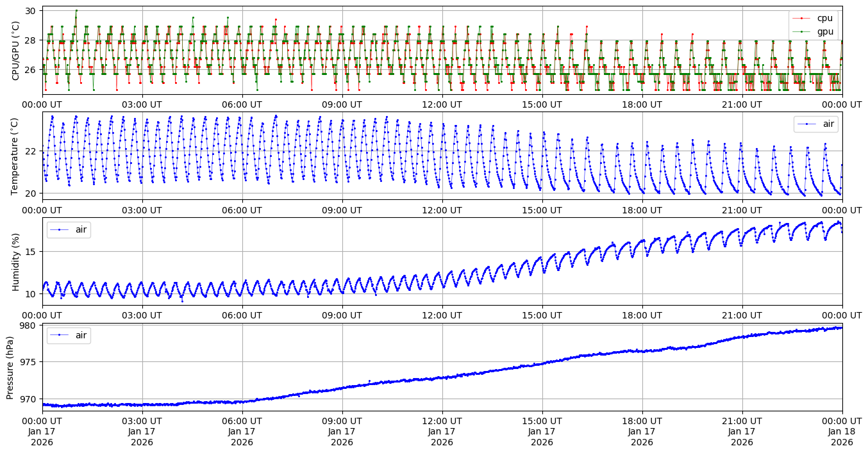Click 12:00 UT tick under Pressure plot
The width and height of the screenshot is (868, 453).
pos(442,421)
